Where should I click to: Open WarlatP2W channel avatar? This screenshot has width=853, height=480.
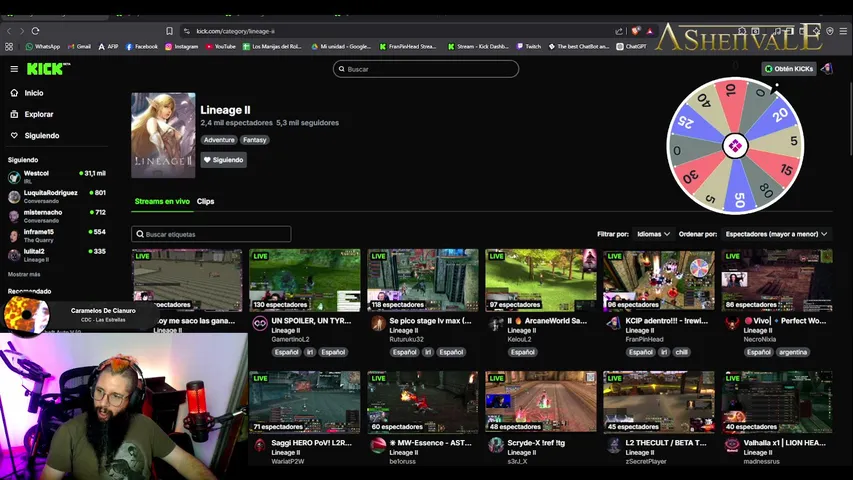(x=260, y=445)
